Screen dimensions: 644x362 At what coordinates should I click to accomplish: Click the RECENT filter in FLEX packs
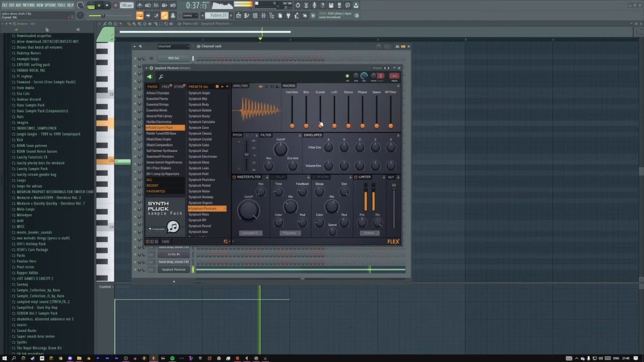tap(152, 186)
